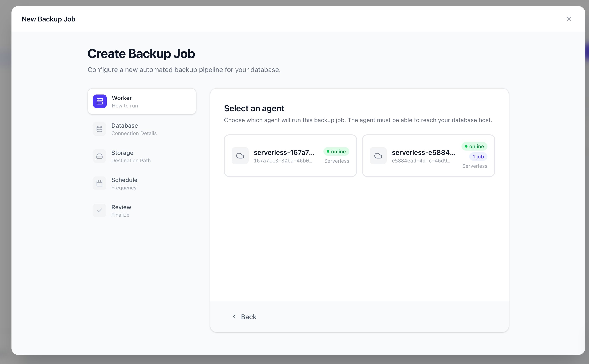Choose the serverless-e5884 agent card
589x364 pixels.
click(x=428, y=156)
